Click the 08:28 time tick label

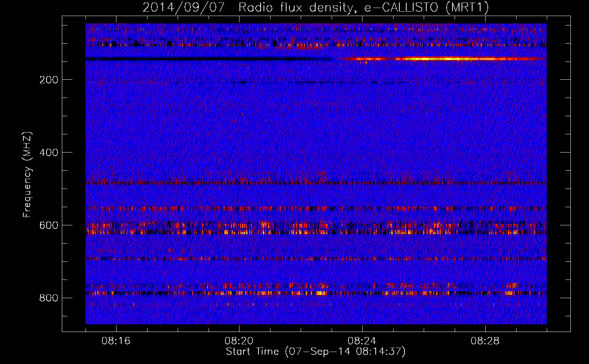(x=485, y=341)
